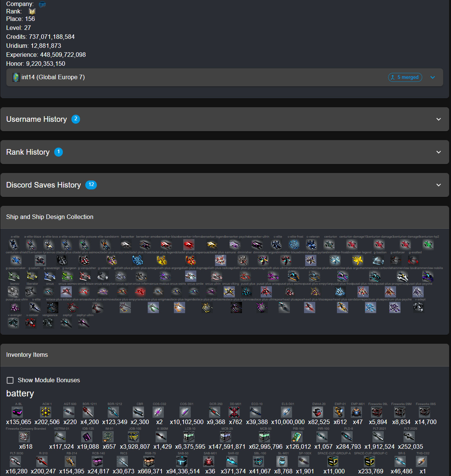
Task: Click the RSB-75 ammo box icon
Action: pyautogui.click(x=149, y=461)
